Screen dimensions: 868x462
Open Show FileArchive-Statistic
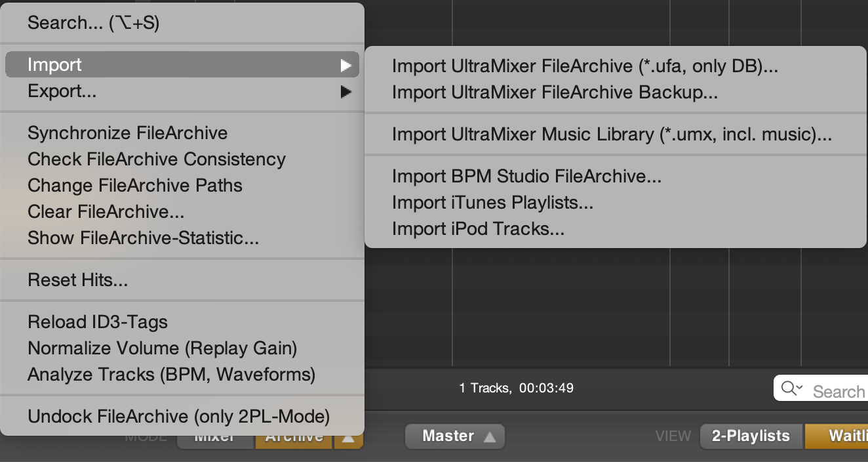tap(143, 238)
